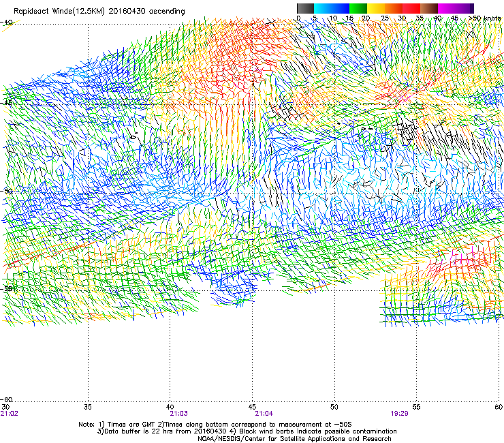Click the longitude axis label '55'

pyautogui.click(x=416, y=407)
